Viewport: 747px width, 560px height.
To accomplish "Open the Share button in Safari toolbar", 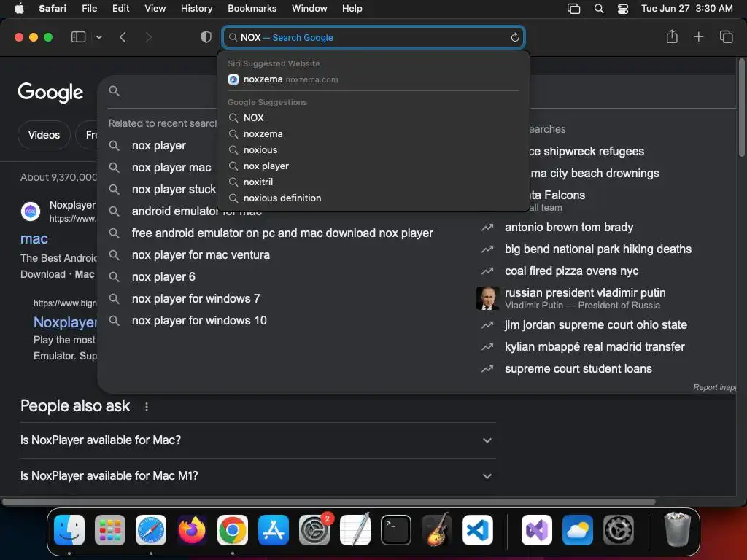I will (672, 36).
